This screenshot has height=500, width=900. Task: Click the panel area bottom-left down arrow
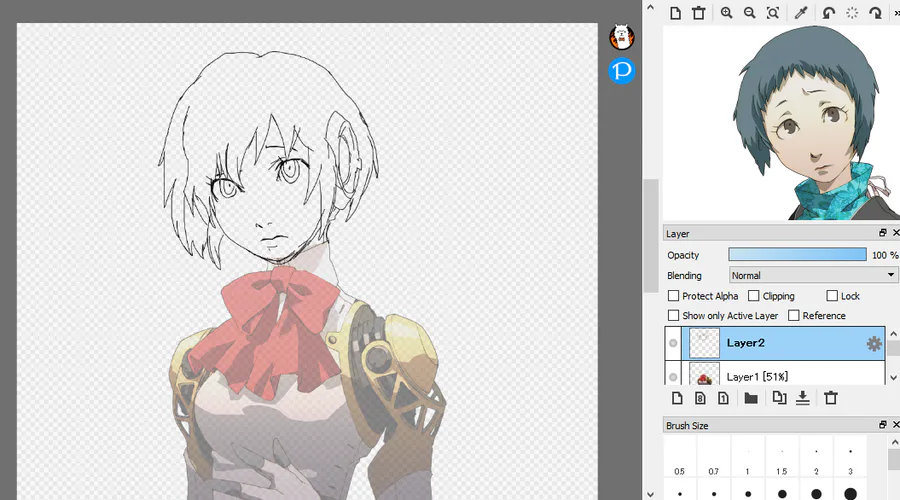(x=650, y=494)
